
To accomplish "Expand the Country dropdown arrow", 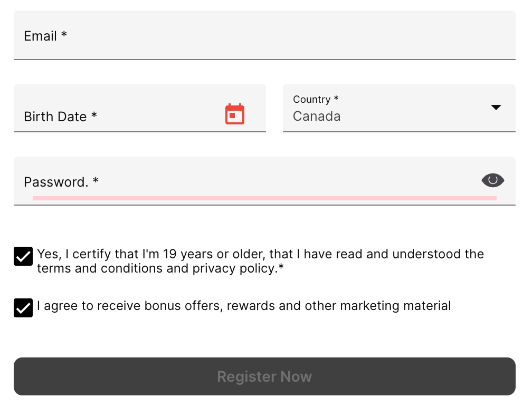I will tap(496, 108).
